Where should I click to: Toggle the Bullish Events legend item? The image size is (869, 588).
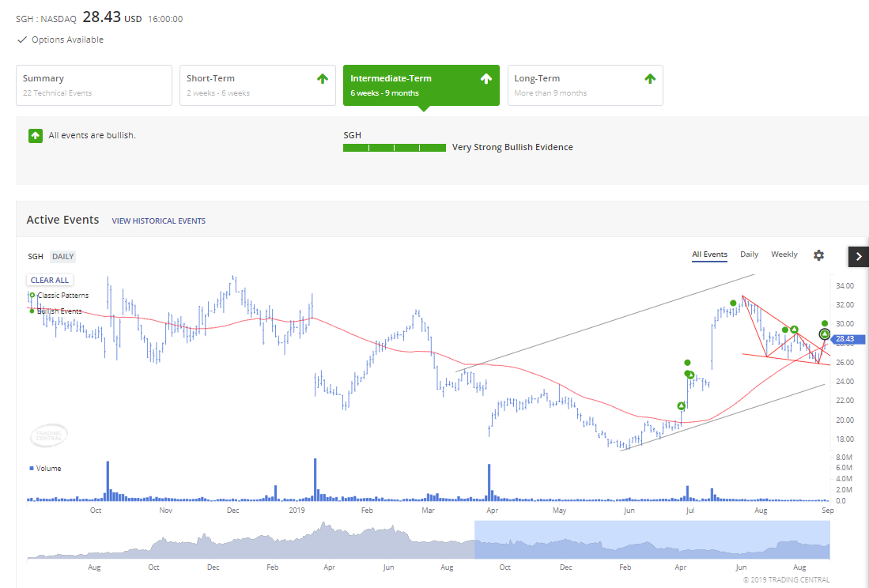[x=55, y=311]
